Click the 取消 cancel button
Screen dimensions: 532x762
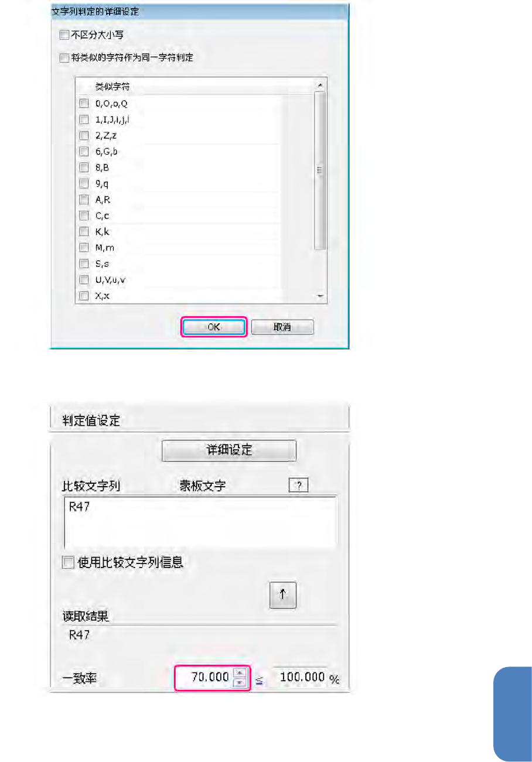pos(282,327)
